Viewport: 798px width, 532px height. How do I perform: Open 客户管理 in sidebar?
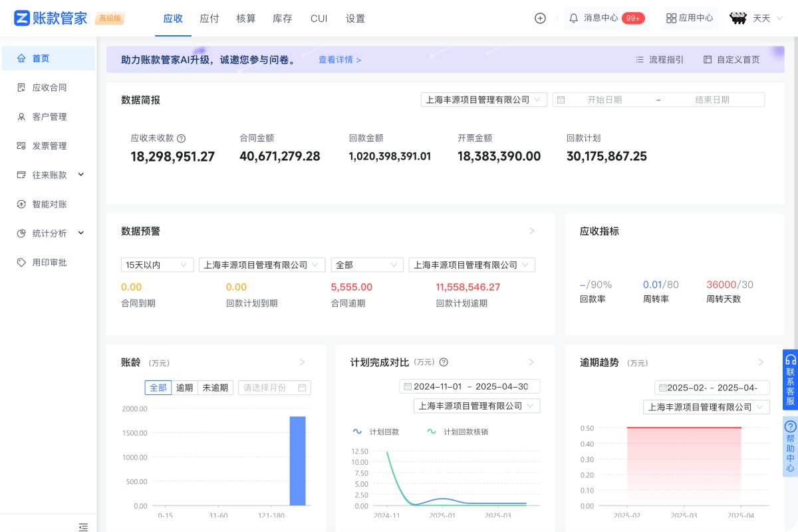coord(49,117)
